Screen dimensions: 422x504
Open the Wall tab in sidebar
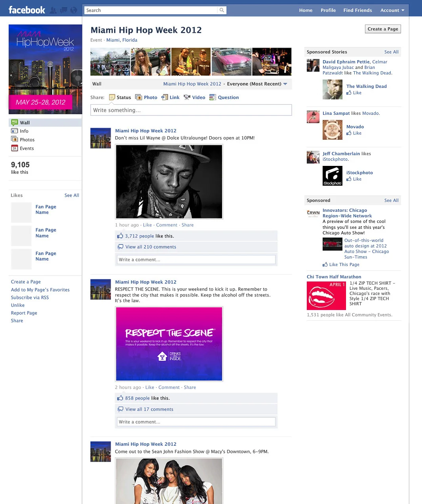[x=45, y=123]
